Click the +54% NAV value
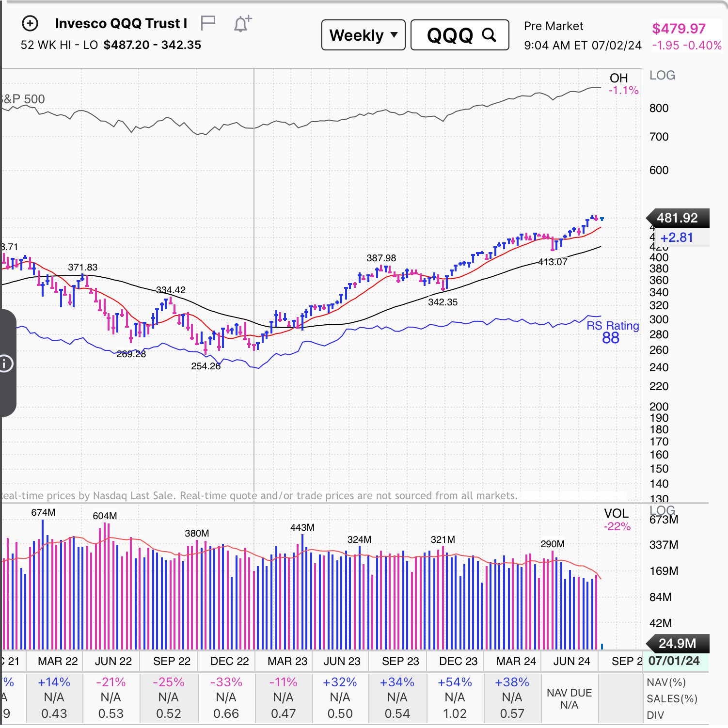728x728 pixels. [x=455, y=682]
